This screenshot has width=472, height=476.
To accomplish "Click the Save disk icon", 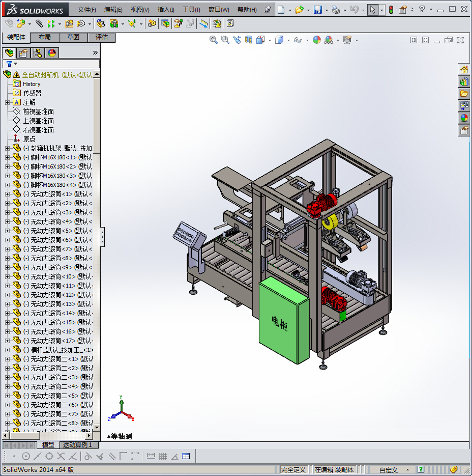I will coord(317,10).
